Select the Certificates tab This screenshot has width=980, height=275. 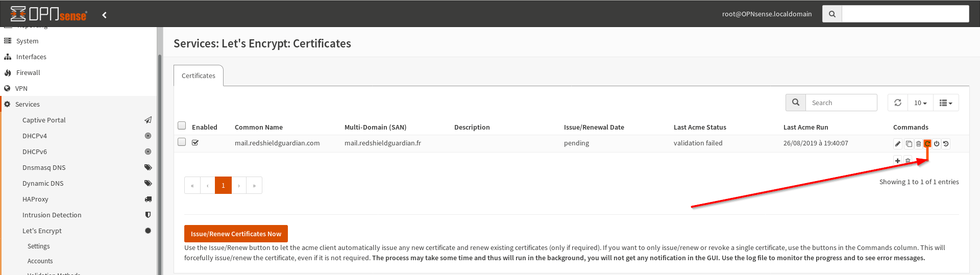click(199, 76)
